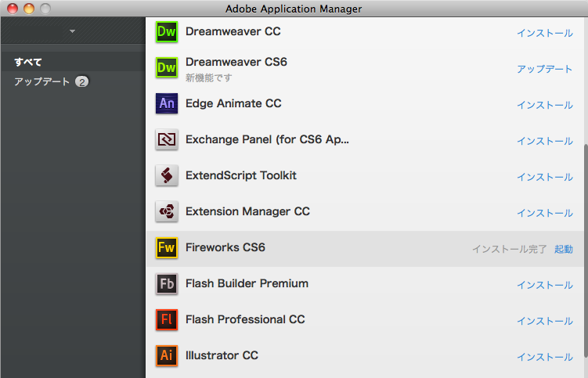This screenshot has width=588, height=378.
Task: Click the Dreamweaver CC app icon
Action: click(167, 32)
